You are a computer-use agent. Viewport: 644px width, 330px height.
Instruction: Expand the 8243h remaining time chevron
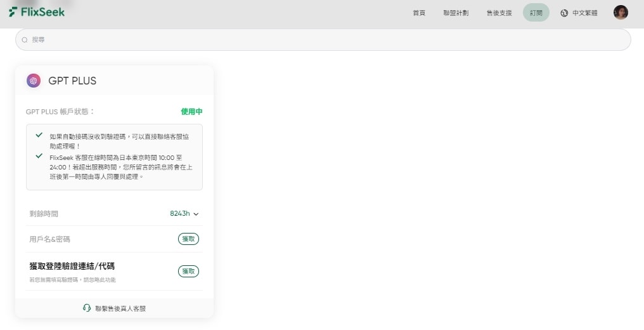[x=196, y=214]
